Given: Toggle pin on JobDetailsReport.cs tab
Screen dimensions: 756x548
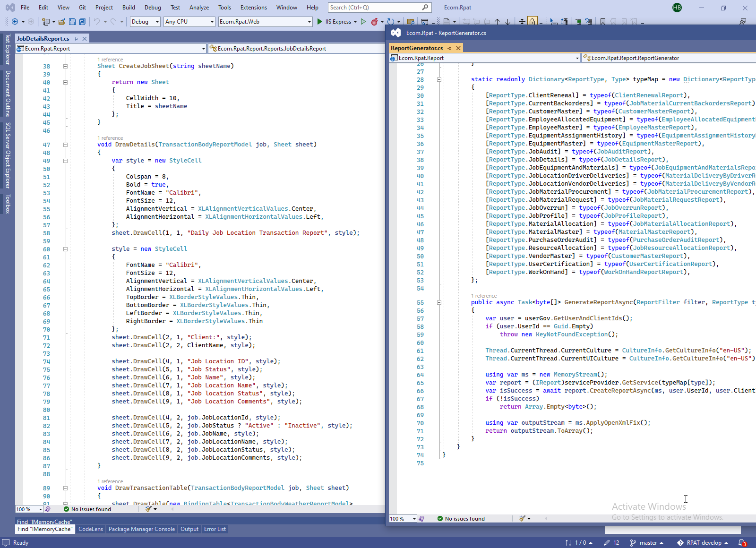Looking at the screenshot, I should click(76, 39).
